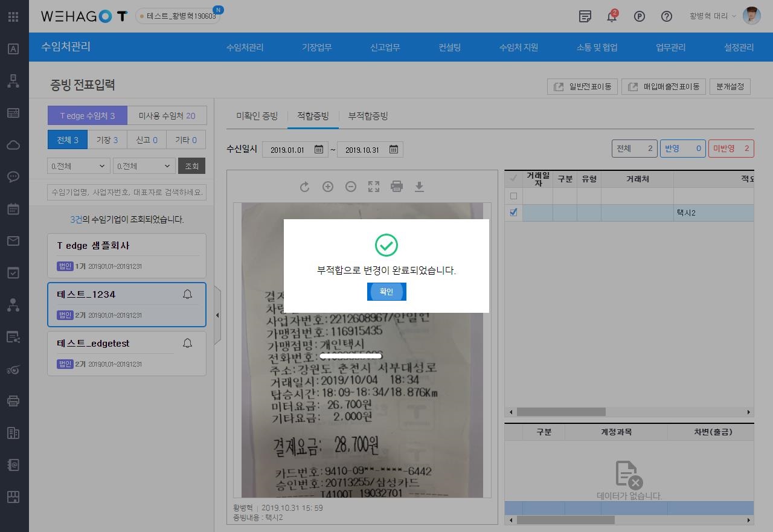Zoom in on the receipt image

pos(328,187)
